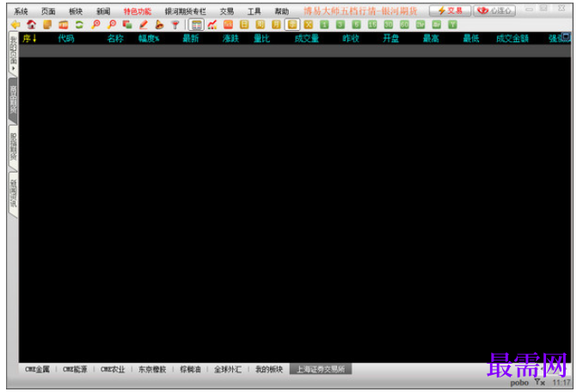Open the 板块 menu
The width and height of the screenshot is (583, 392).
tap(76, 11)
